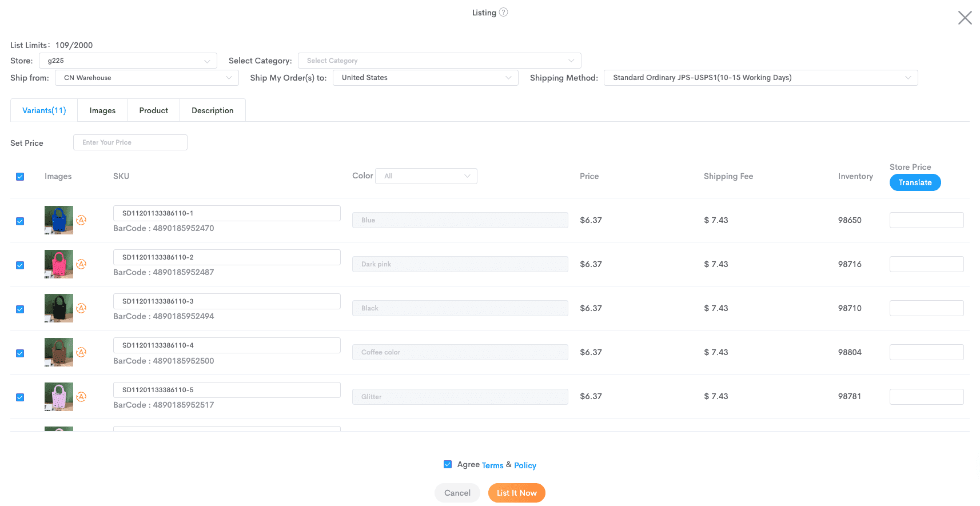Open the Store dropdown showing g225
The width and height of the screenshot is (980, 506).
(x=128, y=61)
